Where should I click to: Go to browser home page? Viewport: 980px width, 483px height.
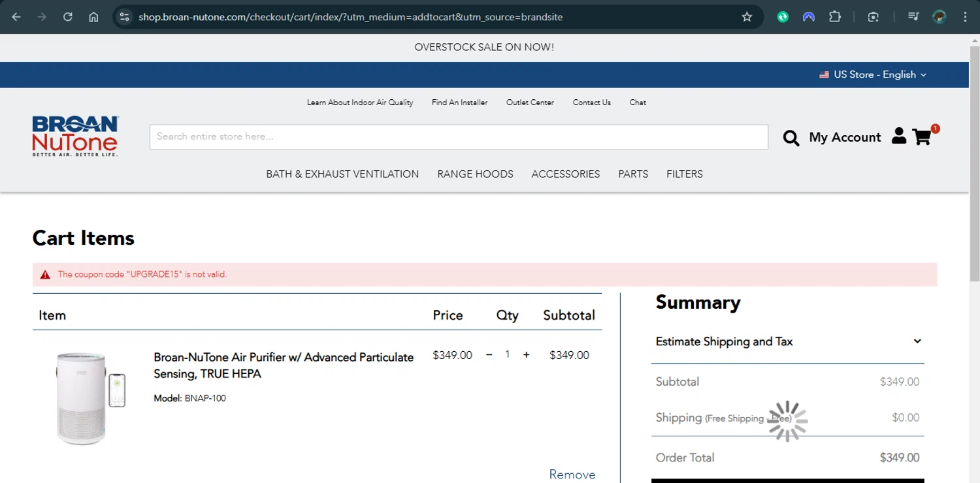(x=93, y=17)
